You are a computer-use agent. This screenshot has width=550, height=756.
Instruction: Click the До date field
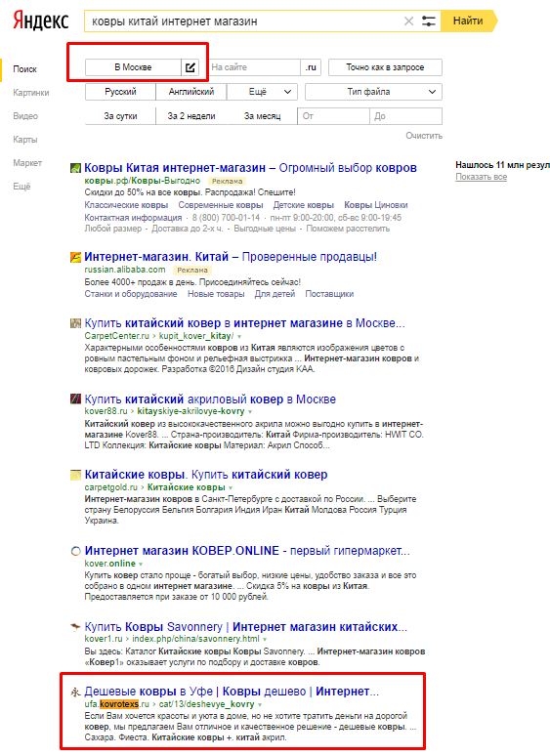pyautogui.click(x=405, y=116)
